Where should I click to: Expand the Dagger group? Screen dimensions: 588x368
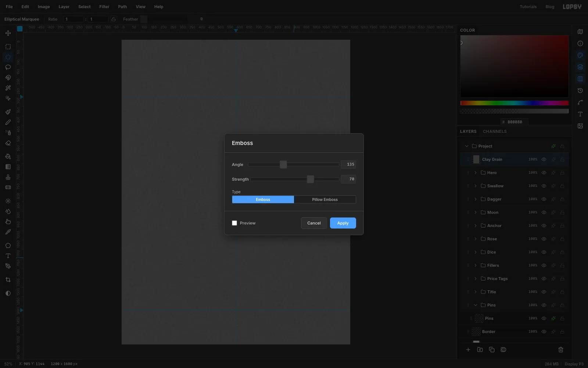tap(476, 199)
